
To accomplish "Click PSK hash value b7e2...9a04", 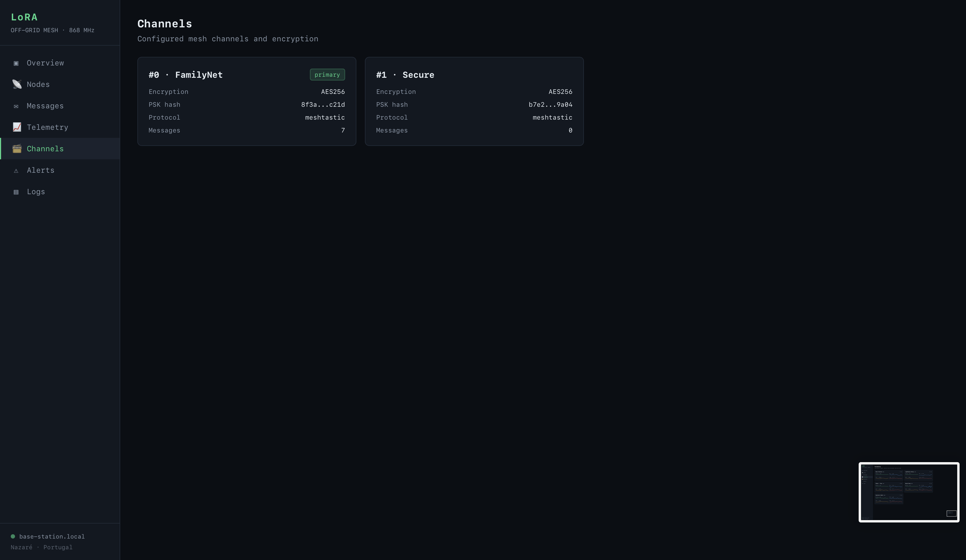I will tap(550, 105).
